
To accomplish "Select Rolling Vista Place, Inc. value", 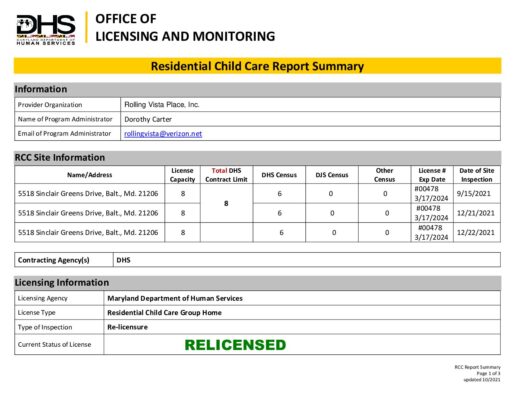I will pyautogui.click(x=162, y=105).
